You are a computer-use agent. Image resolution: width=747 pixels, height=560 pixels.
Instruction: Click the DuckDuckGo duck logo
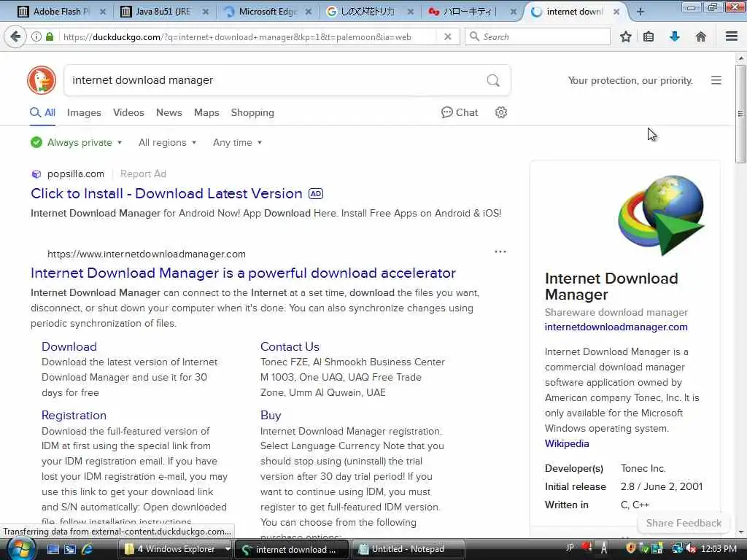(x=42, y=80)
